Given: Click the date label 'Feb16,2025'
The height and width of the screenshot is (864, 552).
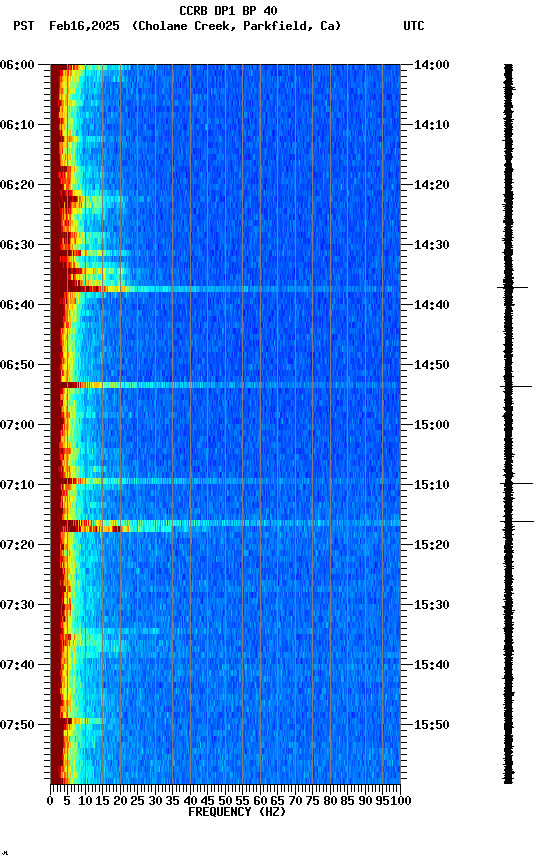Looking at the screenshot, I should click(x=84, y=26).
